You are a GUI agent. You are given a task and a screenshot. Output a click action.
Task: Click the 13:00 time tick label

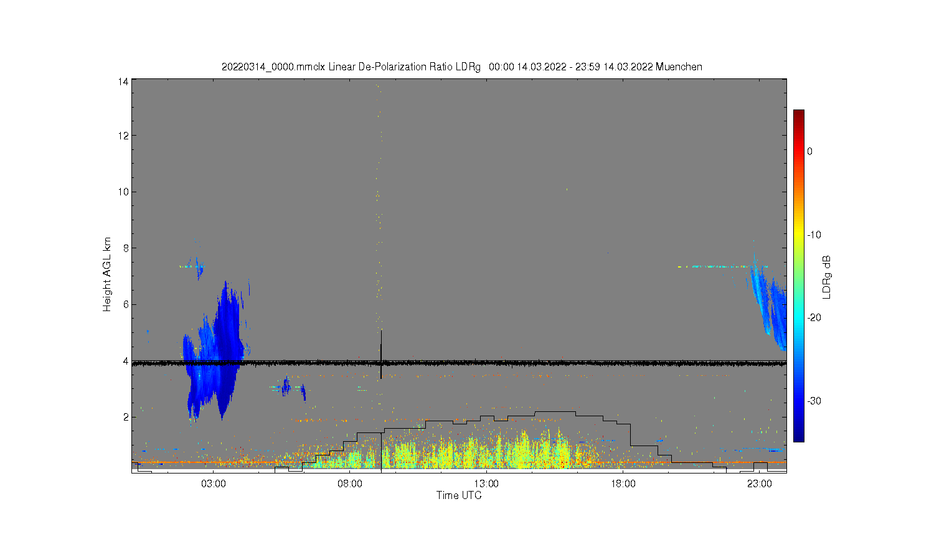486,484
